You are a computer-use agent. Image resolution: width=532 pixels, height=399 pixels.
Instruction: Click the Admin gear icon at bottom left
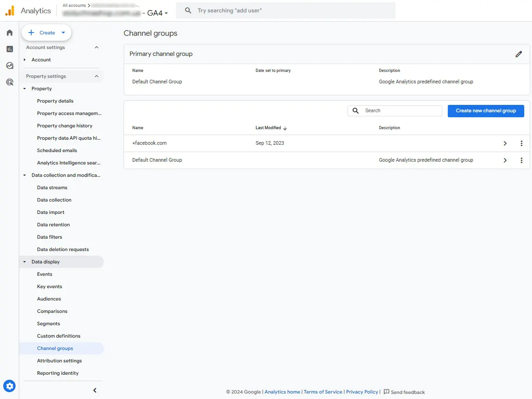[x=10, y=386]
